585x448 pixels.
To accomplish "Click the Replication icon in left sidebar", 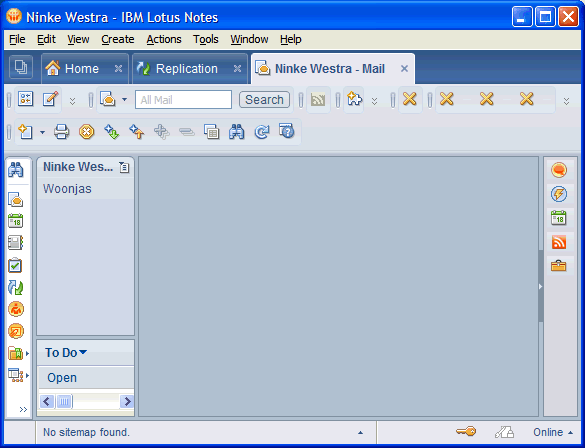I will 16,287.
